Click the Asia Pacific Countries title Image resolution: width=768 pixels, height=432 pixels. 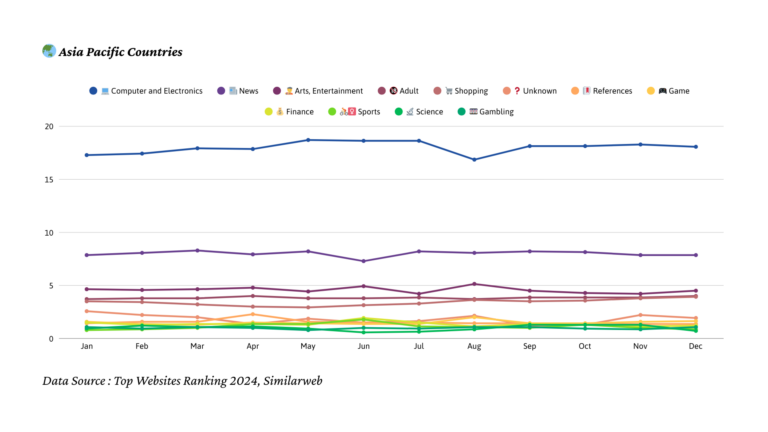(x=120, y=52)
